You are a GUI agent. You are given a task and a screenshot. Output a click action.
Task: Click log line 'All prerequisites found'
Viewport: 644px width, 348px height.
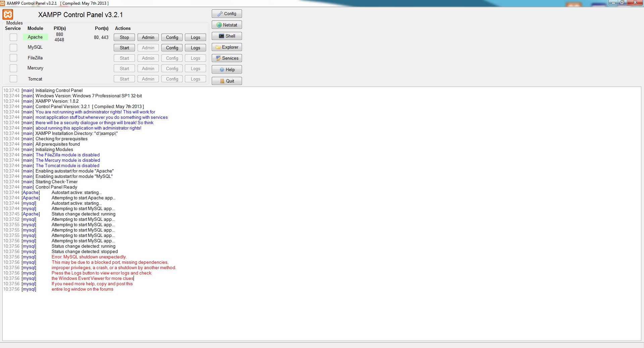[x=58, y=144]
